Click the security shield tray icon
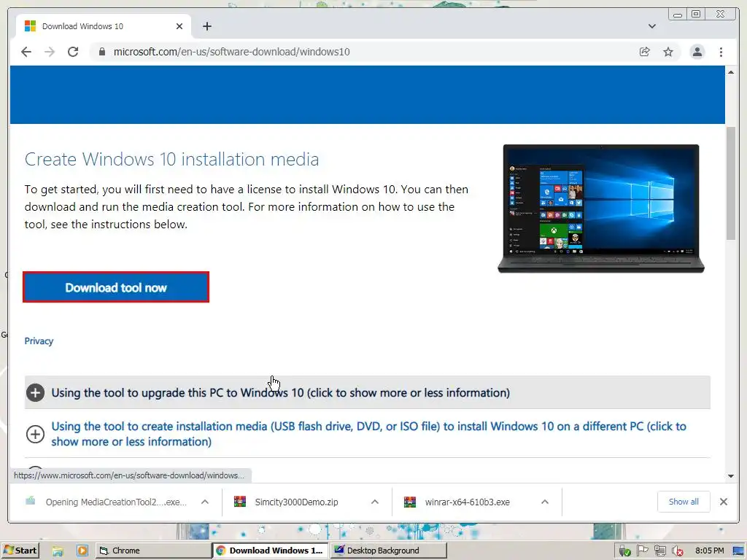This screenshot has height=560, width=747. tap(624, 551)
